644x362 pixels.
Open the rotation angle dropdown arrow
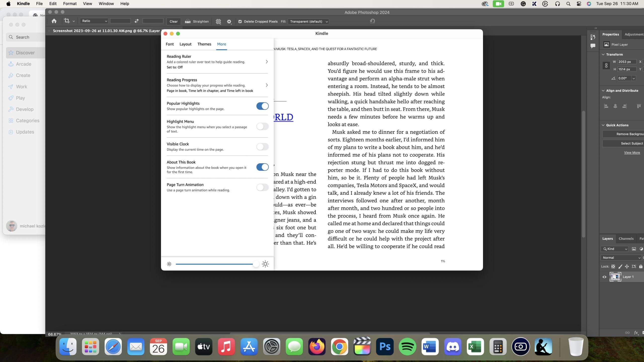[634, 78]
